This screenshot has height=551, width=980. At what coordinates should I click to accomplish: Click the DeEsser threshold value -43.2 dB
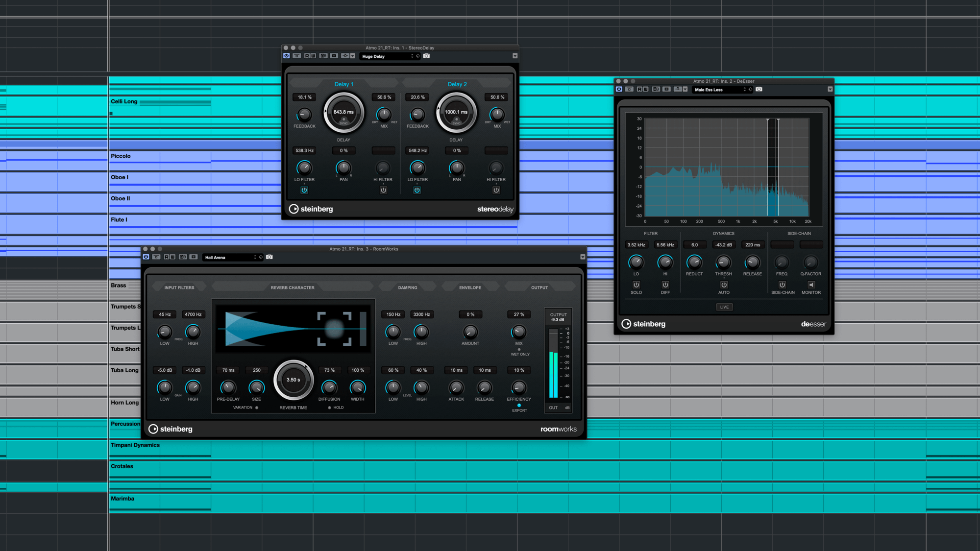pos(723,245)
